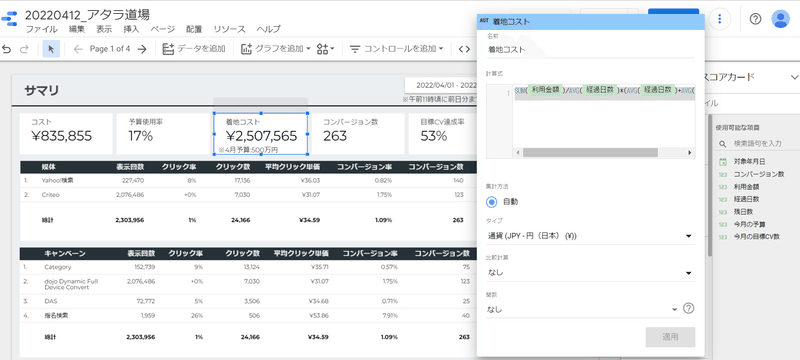
Task: Open the 表示 menu
Action: 104,29
